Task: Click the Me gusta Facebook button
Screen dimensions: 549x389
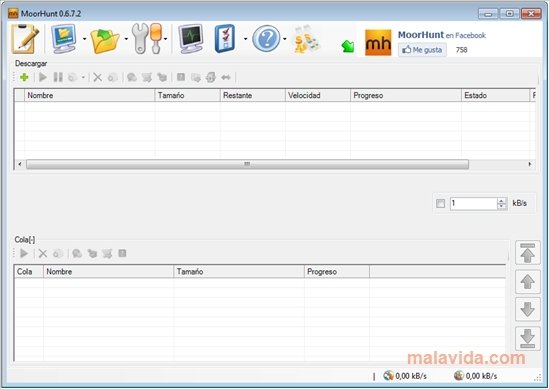Action: pos(422,50)
